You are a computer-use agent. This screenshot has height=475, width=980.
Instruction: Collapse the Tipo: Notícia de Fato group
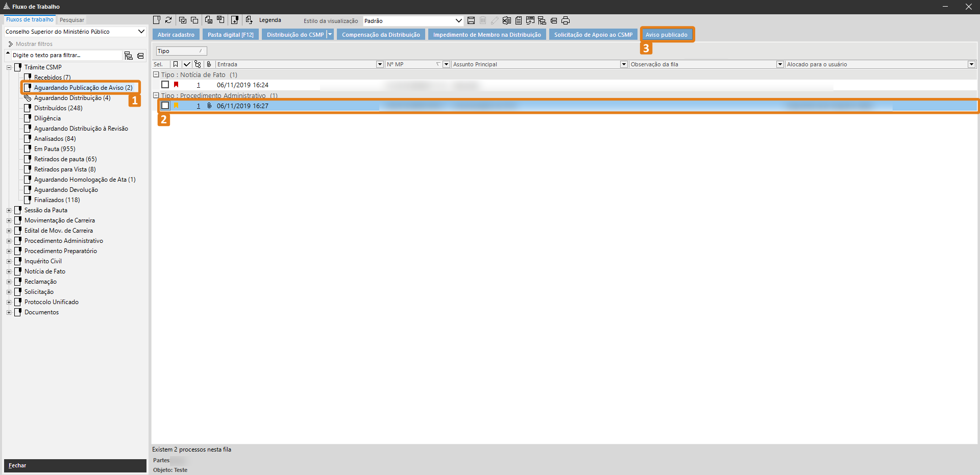pos(156,74)
